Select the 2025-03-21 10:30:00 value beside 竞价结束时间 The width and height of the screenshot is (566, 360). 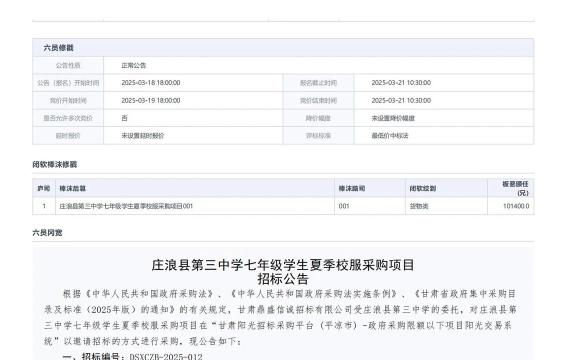[x=401, y=100]
